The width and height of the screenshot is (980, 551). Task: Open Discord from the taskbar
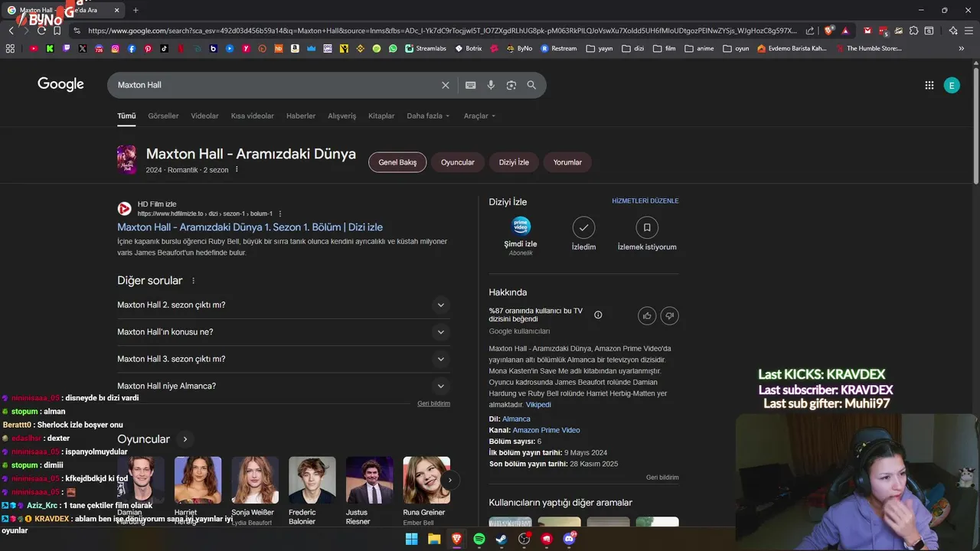click(569, 539)
